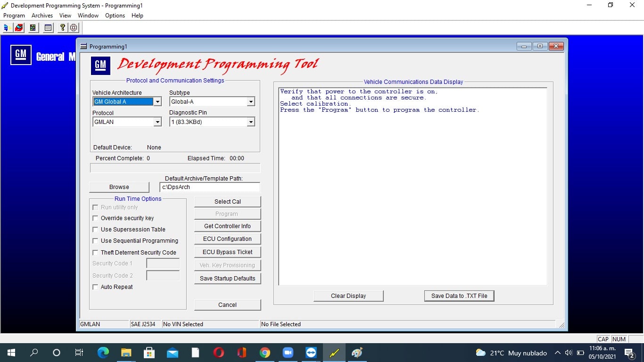644x362 pixels.
Task: Open the View menu
Action: click(x=65, y=16)
